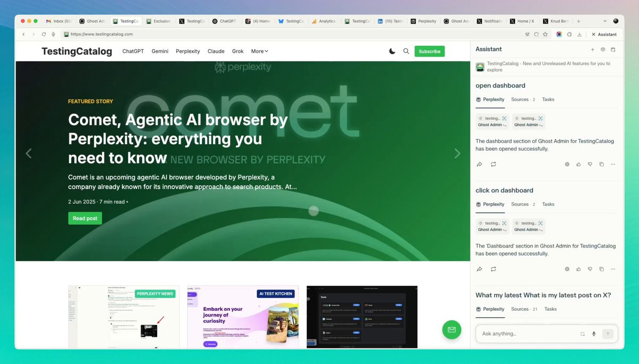The image size is (639, 364).
Task: Switch to the Gmail Inbox tab
Action: click(59, 21)
